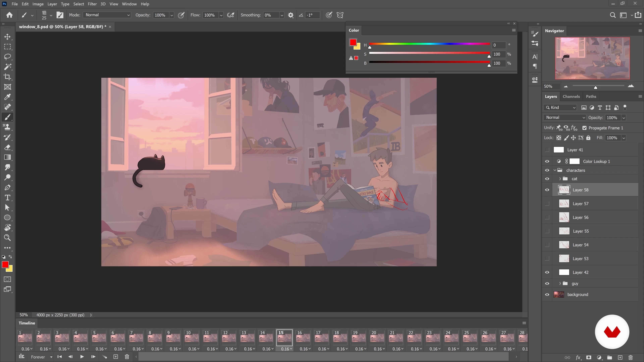Open the Filter menu

[x=92, y=4]
